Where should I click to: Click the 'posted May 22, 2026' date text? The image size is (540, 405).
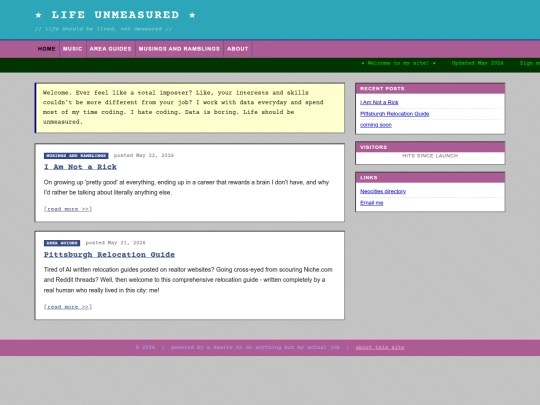click(x=144, y=156)
